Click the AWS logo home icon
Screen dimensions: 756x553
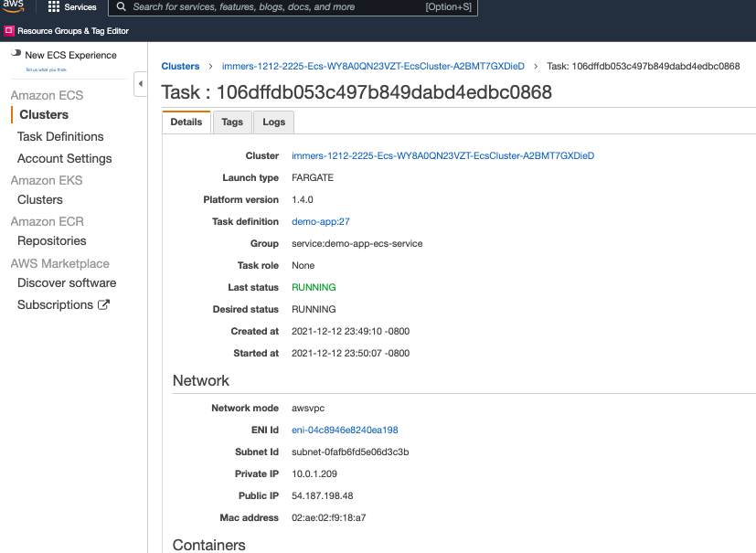click(13, 5)
